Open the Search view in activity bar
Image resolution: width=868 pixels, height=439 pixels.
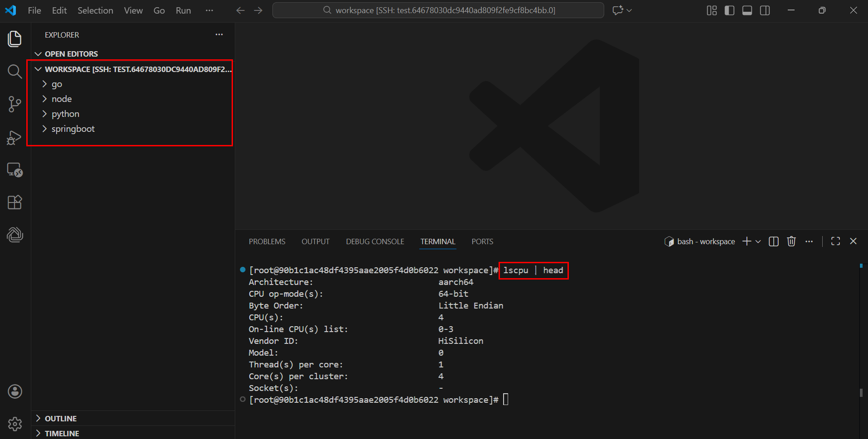click(15, 71)
